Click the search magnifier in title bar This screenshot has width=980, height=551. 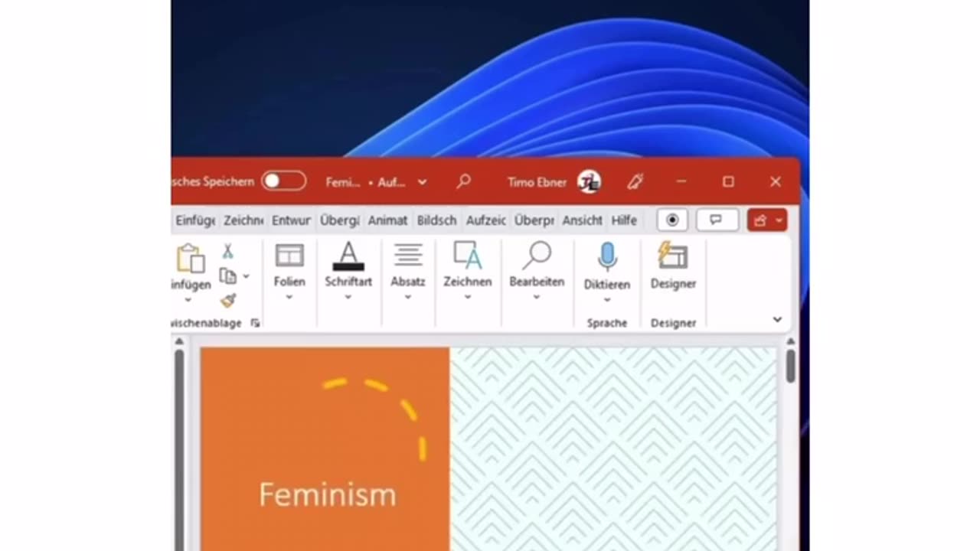(x=463, y=181)
